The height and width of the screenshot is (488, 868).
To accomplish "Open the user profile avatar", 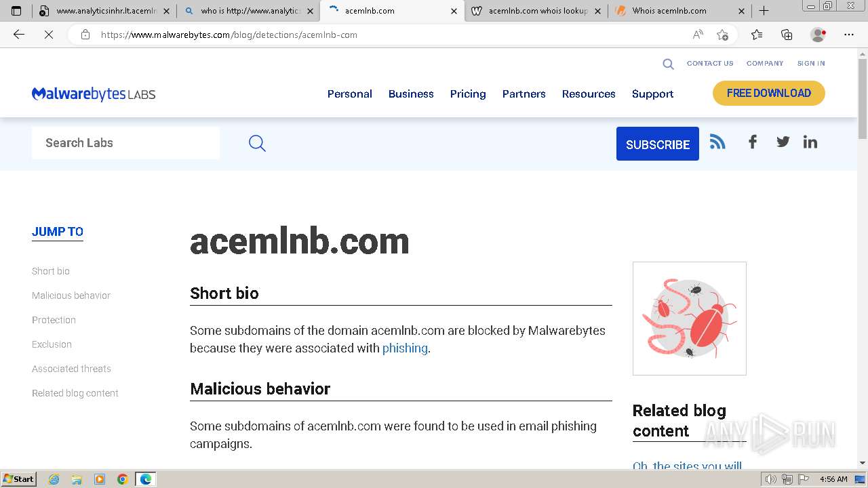I will click(818, 35).
